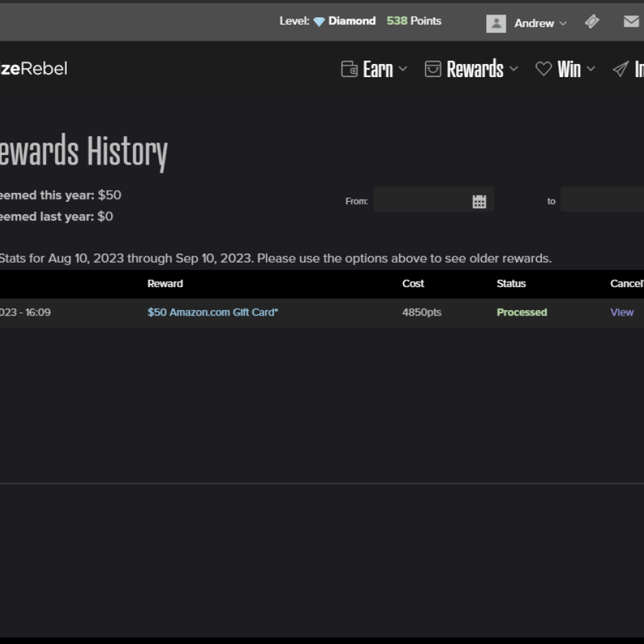Viewport: 644px width, 644px height.
Task: Expand the Rewards menu chevron
Action: click(513, 69)
